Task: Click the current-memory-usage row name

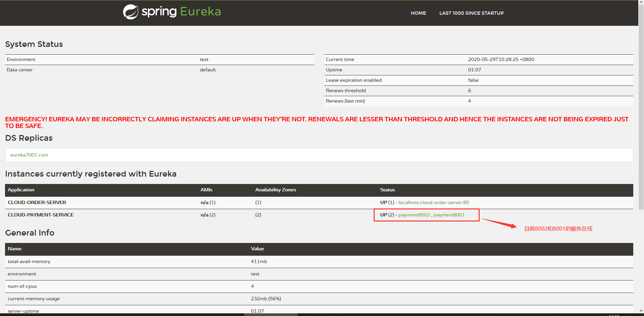Action: pos(34,299)
